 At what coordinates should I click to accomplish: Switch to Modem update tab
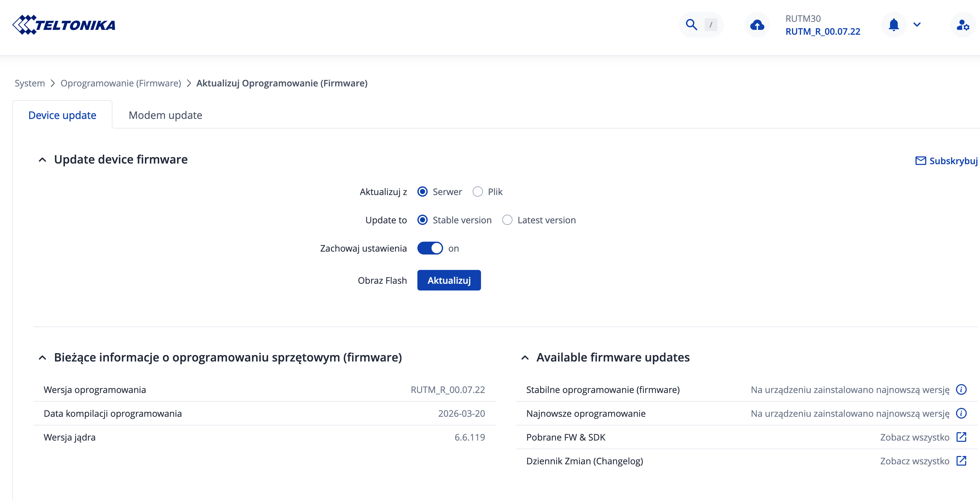165,115
